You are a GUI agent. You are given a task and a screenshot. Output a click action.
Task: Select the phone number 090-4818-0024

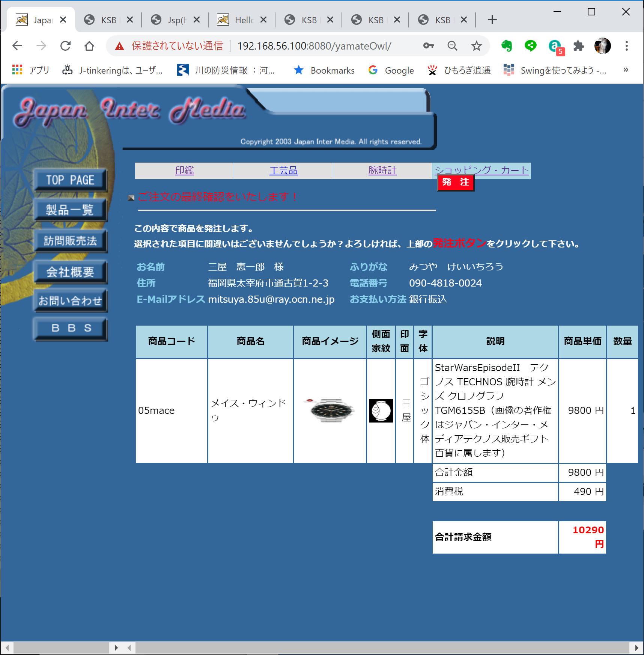[x=445, y=283]
